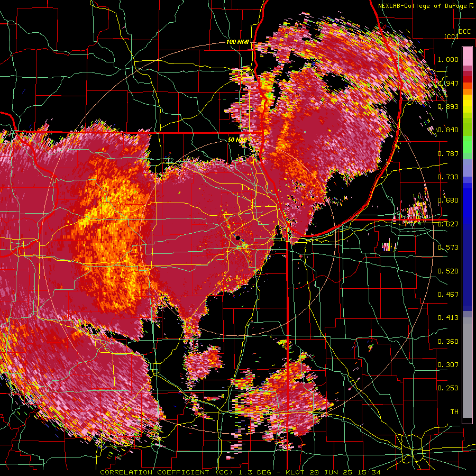Click the 0.680 legend value
Image resolution: width=476 pixels, height=476 pixels.
pyautogui.click(x=448, y=200)
